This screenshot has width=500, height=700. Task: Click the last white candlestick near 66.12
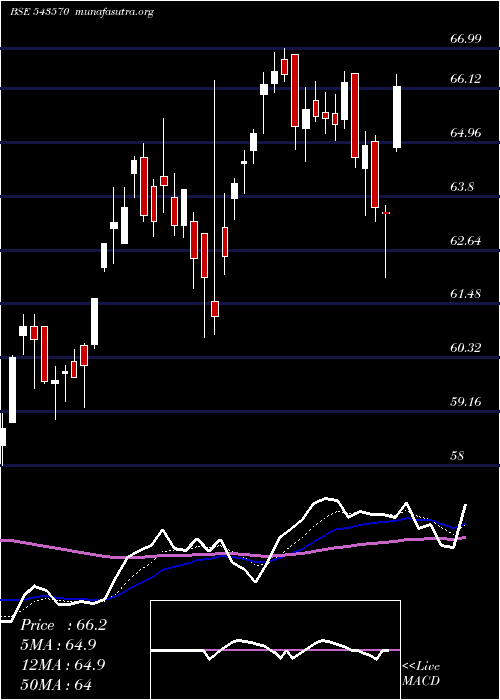tap(397, 117)
